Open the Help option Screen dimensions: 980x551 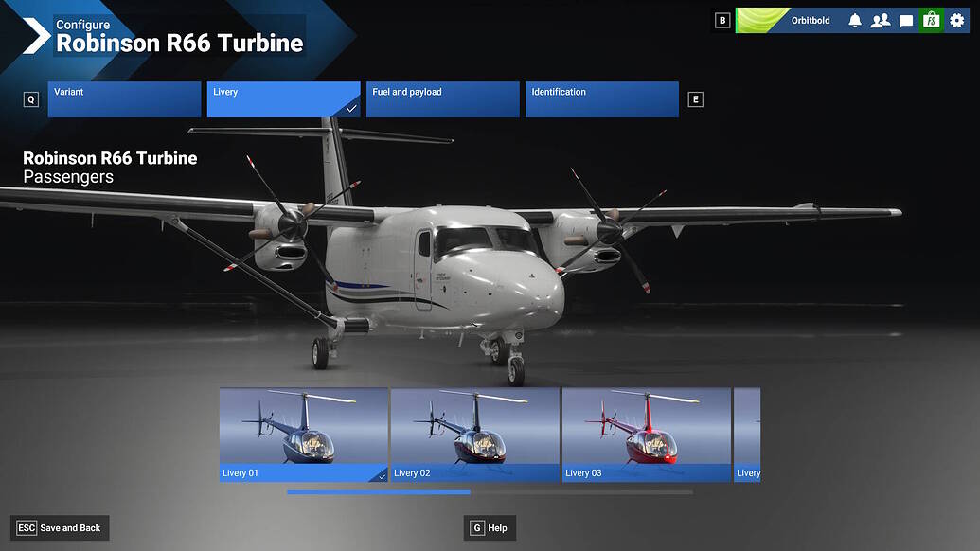490,527
